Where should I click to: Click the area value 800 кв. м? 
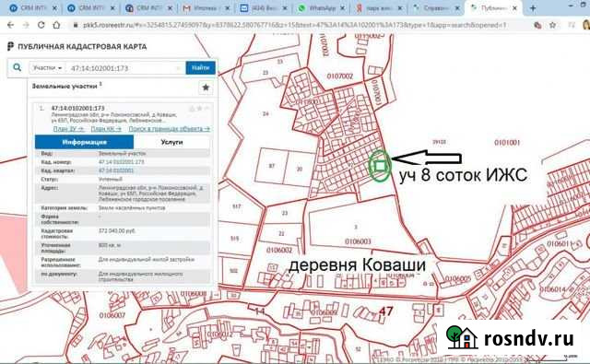(110, 245)
